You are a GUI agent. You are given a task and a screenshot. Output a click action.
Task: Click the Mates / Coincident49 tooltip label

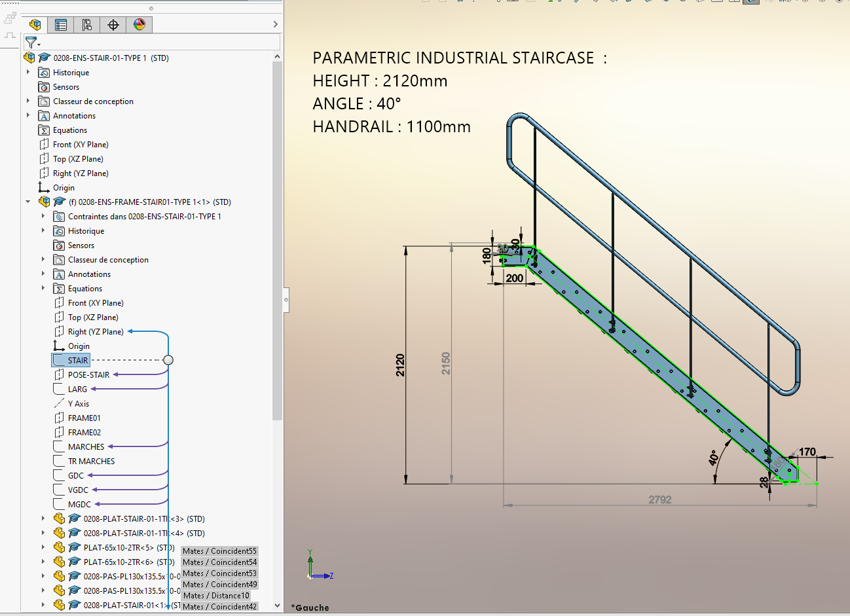pos(219,585)
